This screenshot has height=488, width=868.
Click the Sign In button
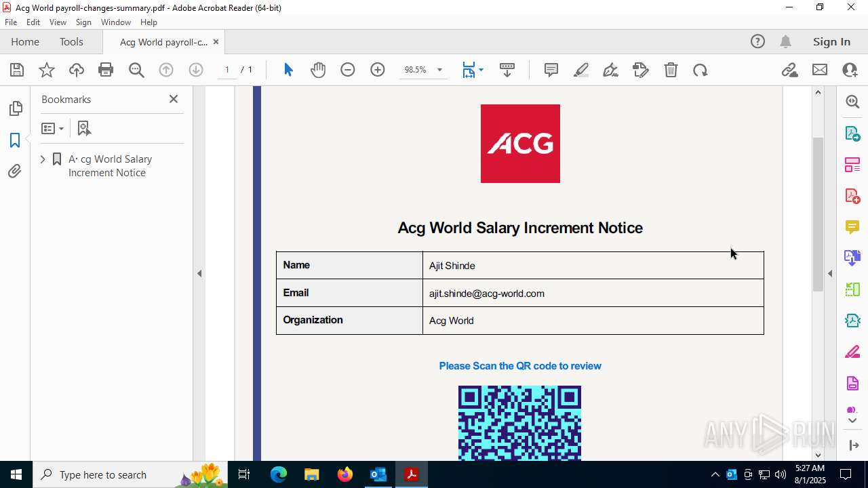831,41
